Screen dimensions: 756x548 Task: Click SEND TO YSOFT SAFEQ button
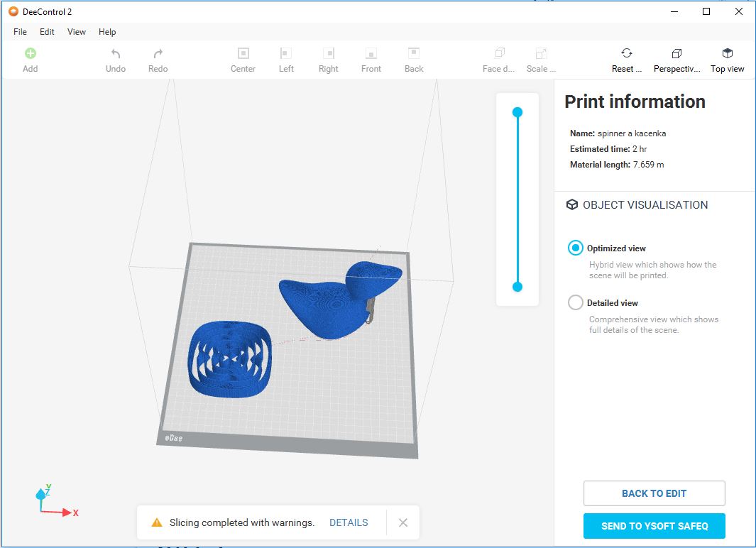[654, 526]
